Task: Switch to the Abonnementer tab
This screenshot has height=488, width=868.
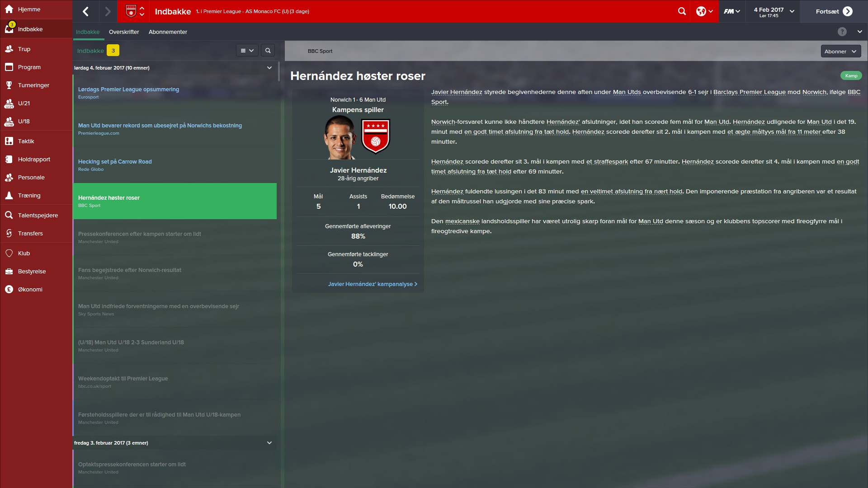Action: pyautogui.click(x=168, y=32)
